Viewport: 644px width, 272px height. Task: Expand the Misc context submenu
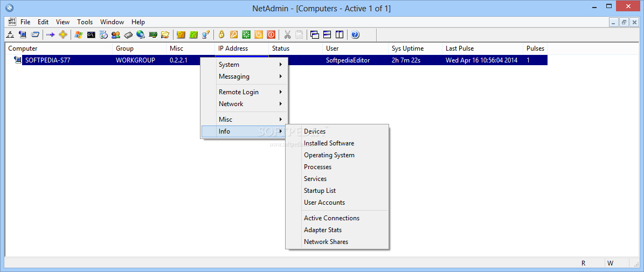[x=244, y=120]
